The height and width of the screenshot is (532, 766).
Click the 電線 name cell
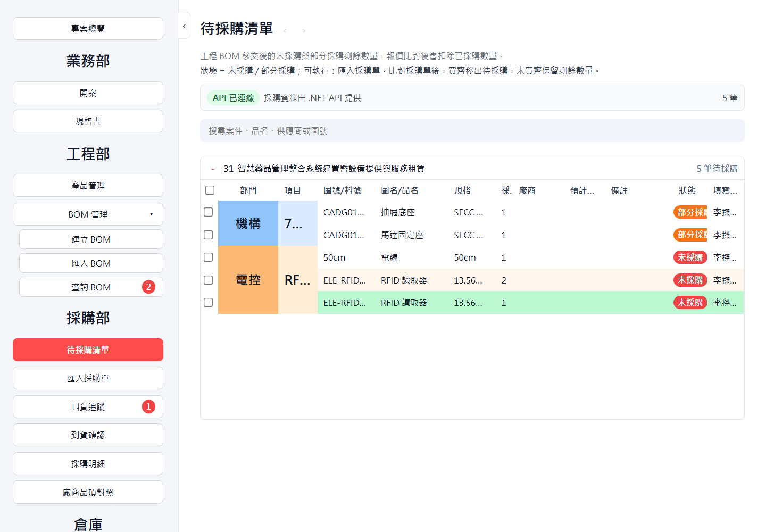click(x=389, y=257)
